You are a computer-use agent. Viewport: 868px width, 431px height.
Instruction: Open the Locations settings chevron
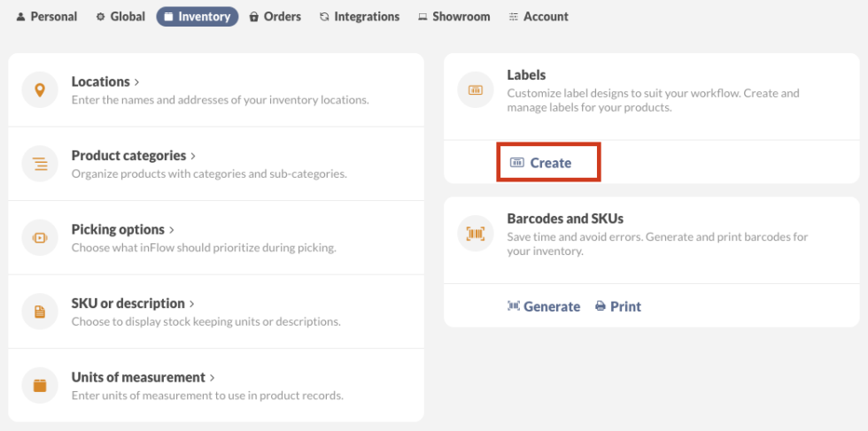point(136,81)
